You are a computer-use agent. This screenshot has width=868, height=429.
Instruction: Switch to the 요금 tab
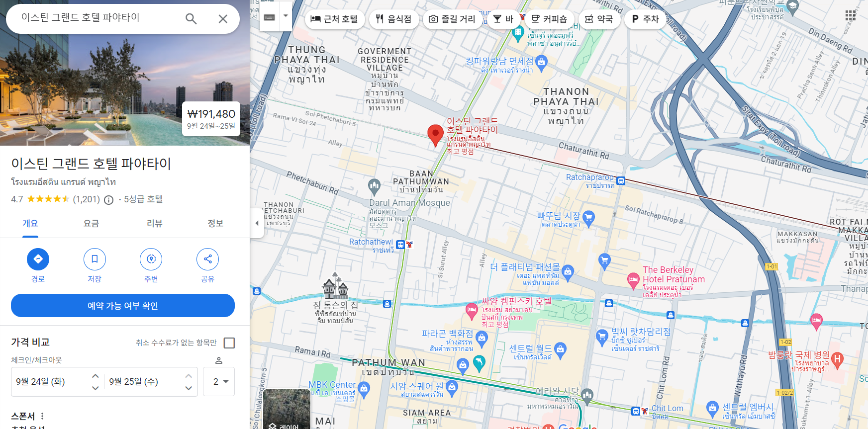pos(91,224)
